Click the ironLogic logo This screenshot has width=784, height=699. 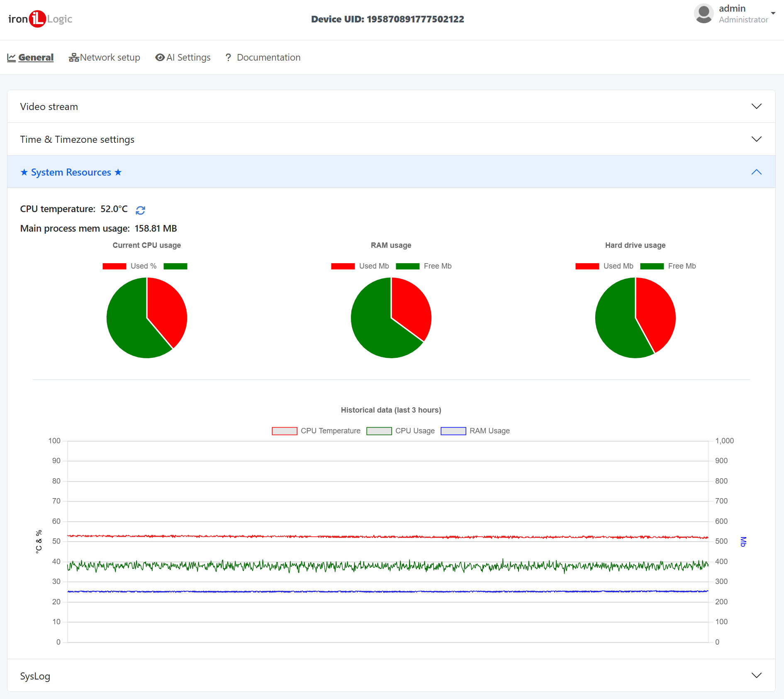(x=40, y=19)
